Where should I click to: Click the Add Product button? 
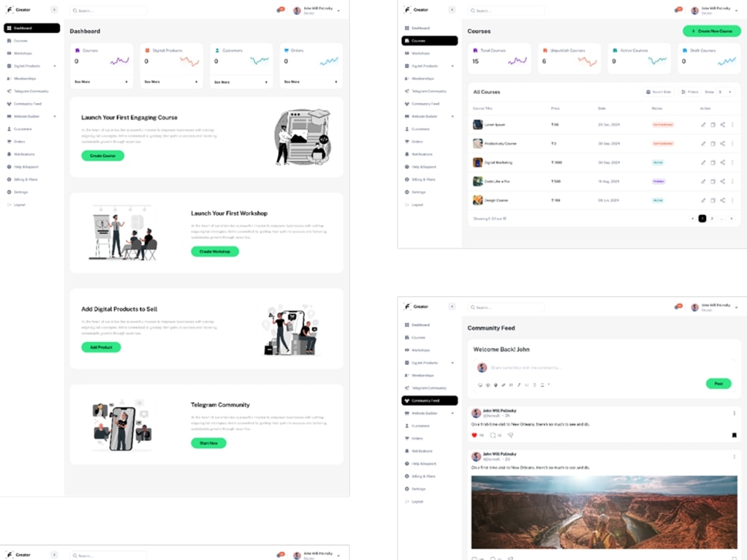(x=101, y=348)
